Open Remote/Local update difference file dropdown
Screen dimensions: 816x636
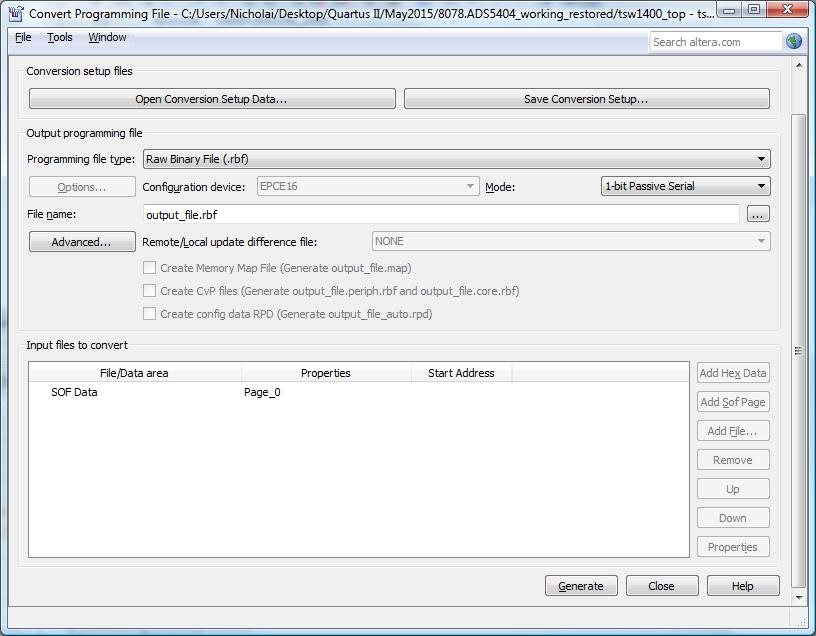571,241
